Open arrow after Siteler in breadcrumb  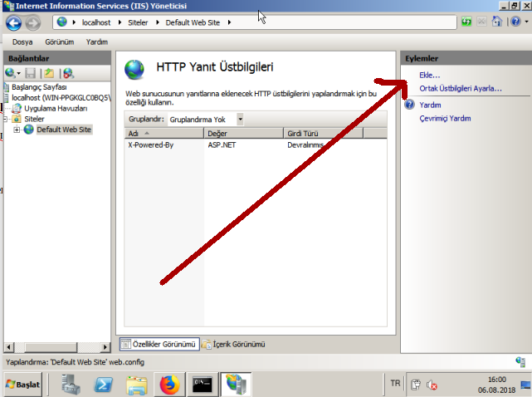pos(158,22)
